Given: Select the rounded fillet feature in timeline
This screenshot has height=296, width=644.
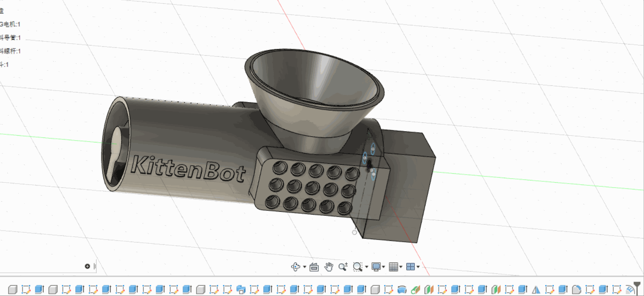Looking at the screenshot, I should coord(576,289).
